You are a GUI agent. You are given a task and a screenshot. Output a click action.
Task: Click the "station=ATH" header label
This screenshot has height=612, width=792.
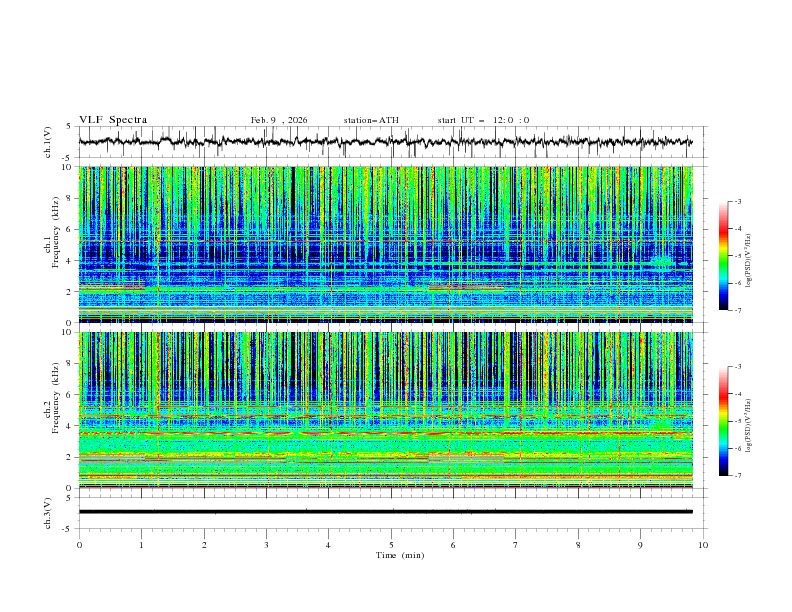371,120
